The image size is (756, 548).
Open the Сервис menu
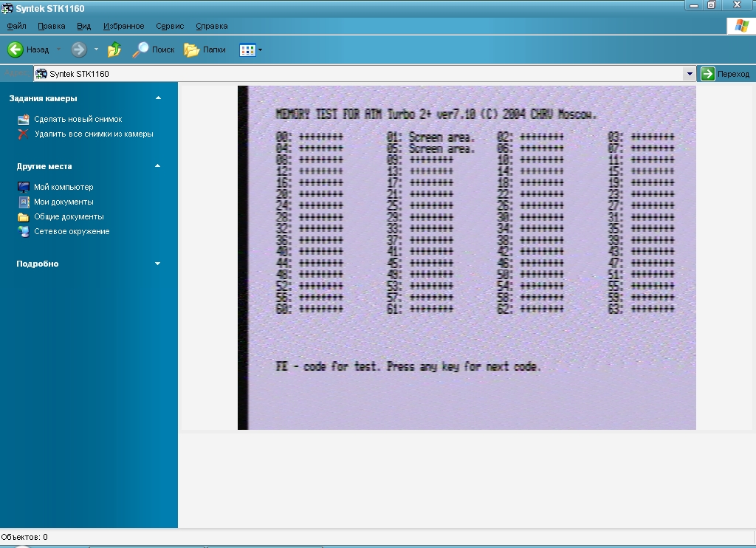point(170,26)
